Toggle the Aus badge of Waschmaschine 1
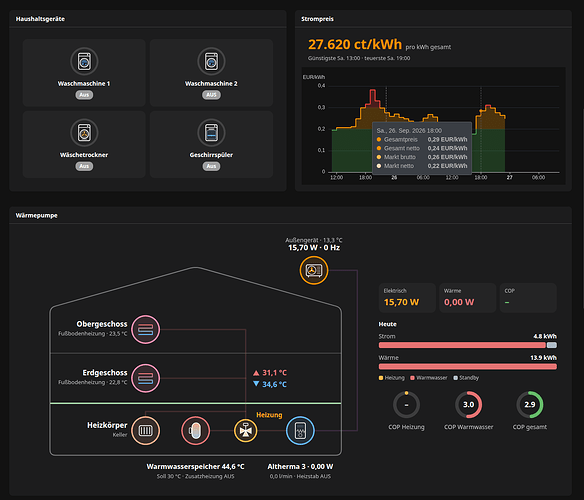Image resolution: width=584 pixels, height=500 pixels. click(x=84, y=95)
